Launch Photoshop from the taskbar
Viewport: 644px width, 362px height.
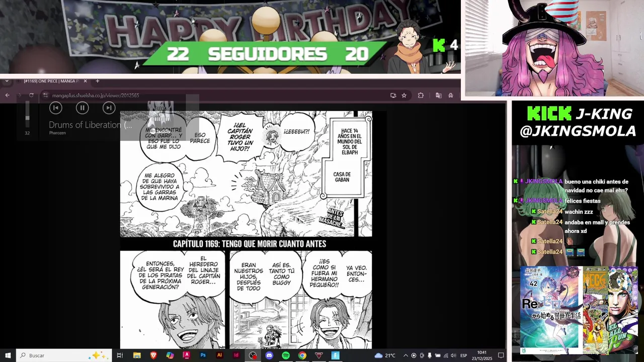click(203, 355)
